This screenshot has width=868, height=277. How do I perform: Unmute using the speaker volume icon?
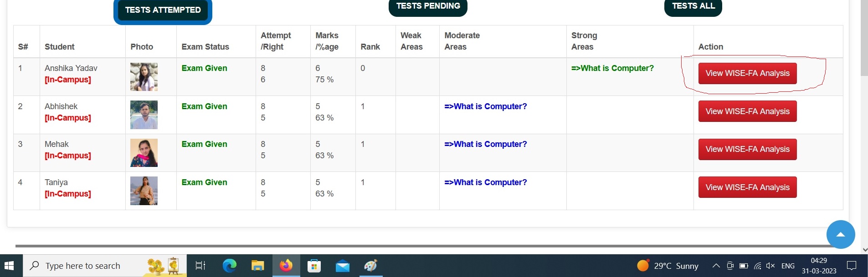770,266
